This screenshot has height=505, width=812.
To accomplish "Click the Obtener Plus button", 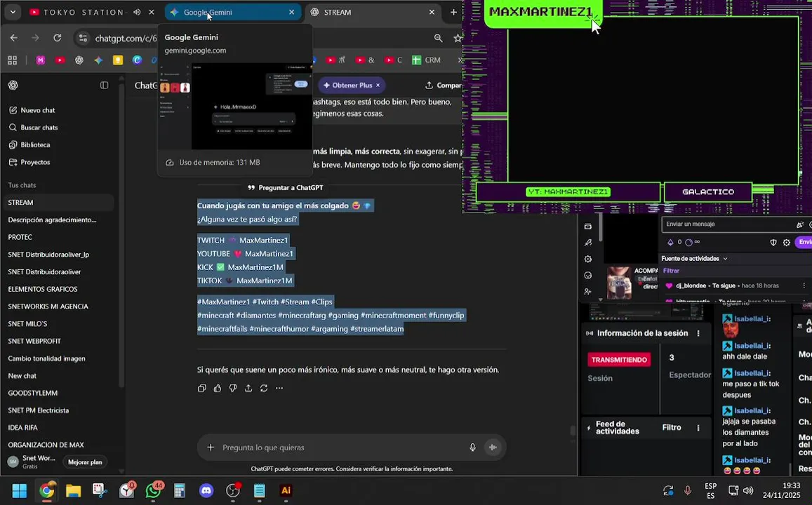I will tap(347, 86).
